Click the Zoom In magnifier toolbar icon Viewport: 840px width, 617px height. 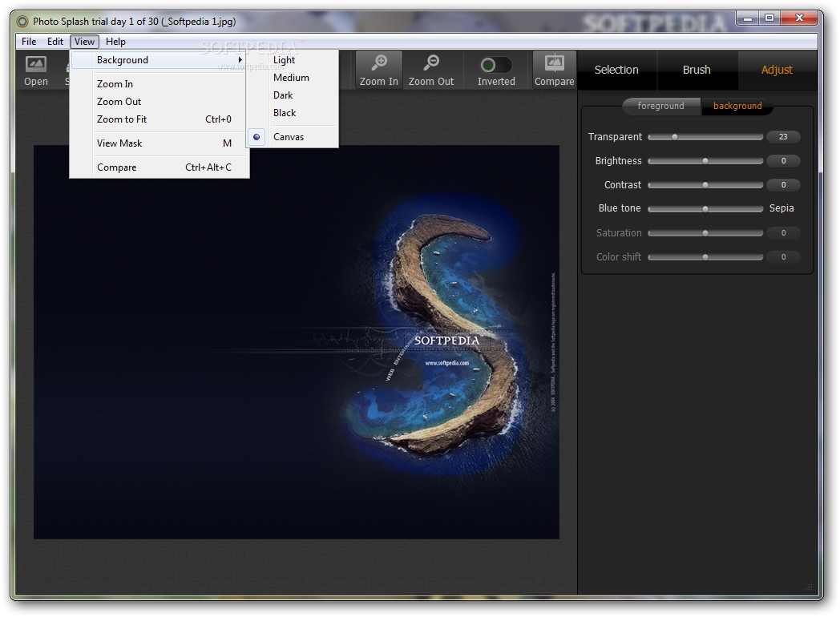379,71
